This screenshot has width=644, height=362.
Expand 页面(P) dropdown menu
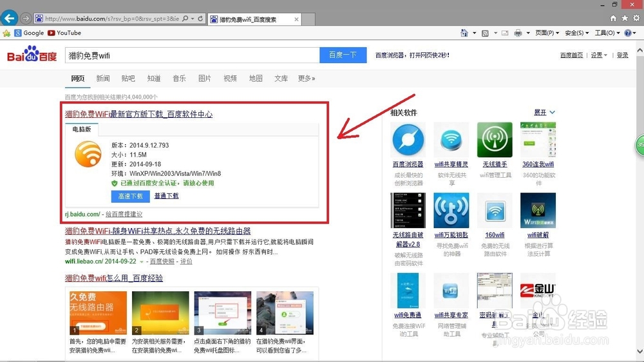[x=547, y=33]
